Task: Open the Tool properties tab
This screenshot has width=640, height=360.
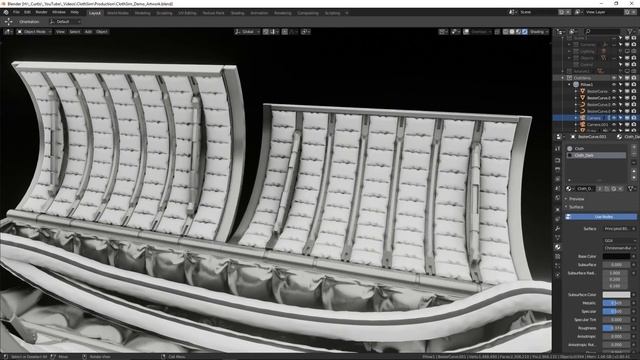Action: point(558,149)
